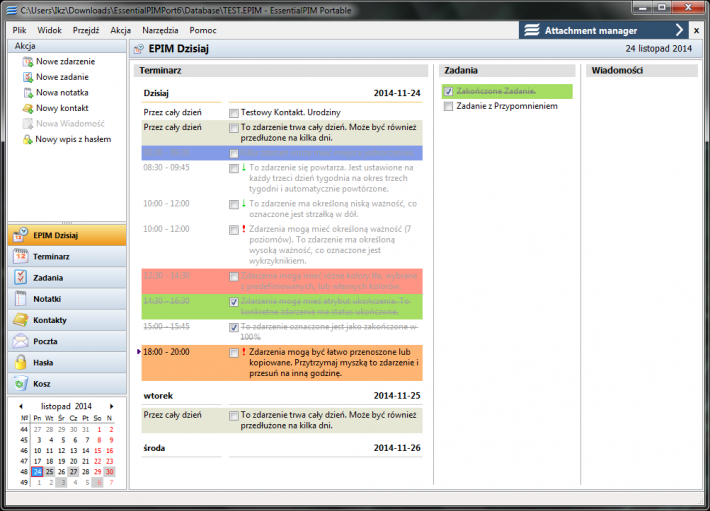The height and width of the screenshot is (511, 710).
Task: Tick the Zadanie z Przypomnieniem checkbox
Action: point(448,106)
